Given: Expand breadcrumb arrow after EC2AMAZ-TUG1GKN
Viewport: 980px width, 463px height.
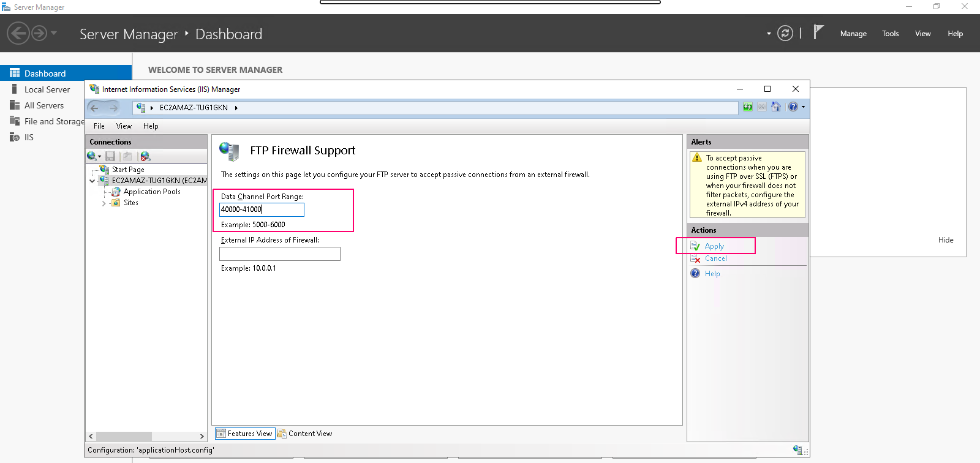Looking at the screenshot, I should click(x=236, y=108).
